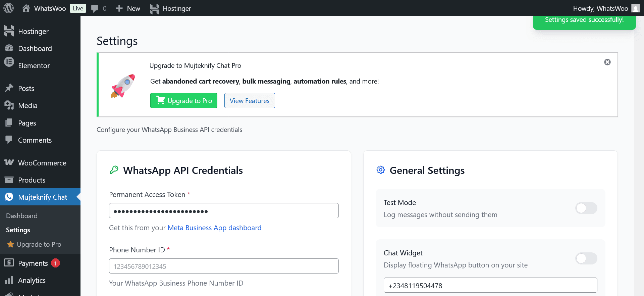Open the Meta Business App dashboard link
Viewport: 644px width, 296px height.
tap(214, 228)
